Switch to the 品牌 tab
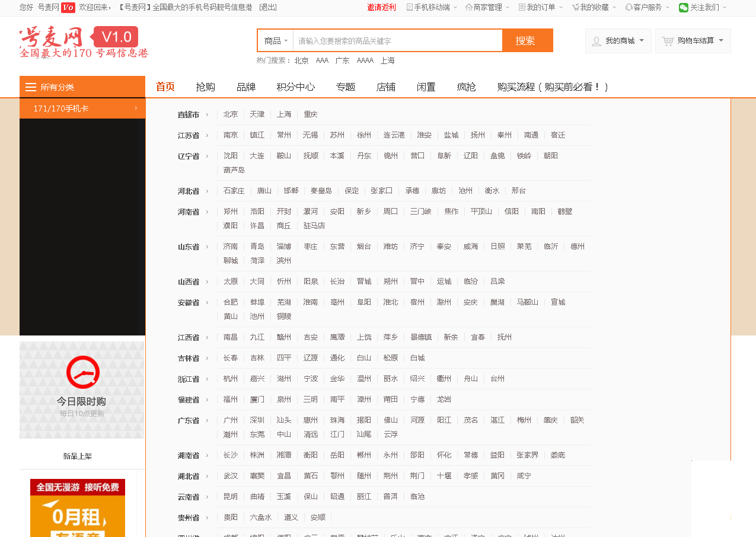The width and height of the screenshot is (756, 537). [x=246, y=87]
